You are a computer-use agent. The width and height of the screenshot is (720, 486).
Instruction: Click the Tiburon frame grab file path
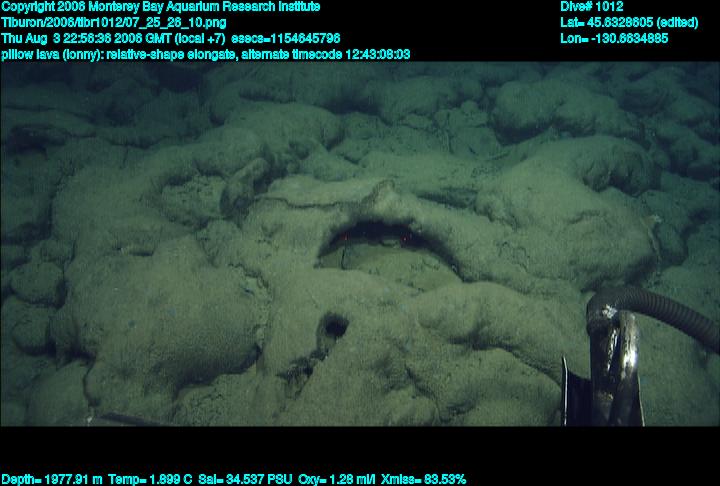click(x=113, y=22)
